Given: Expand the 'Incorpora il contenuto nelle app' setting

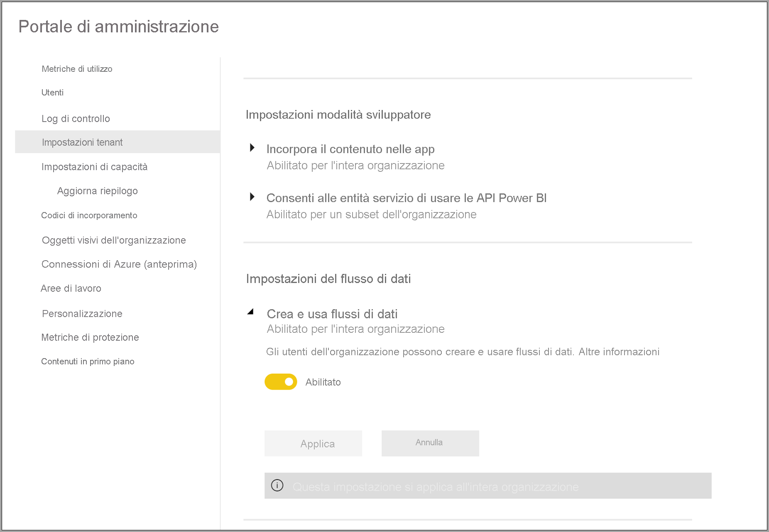Looking at the screenshot, I should [252, 149].
